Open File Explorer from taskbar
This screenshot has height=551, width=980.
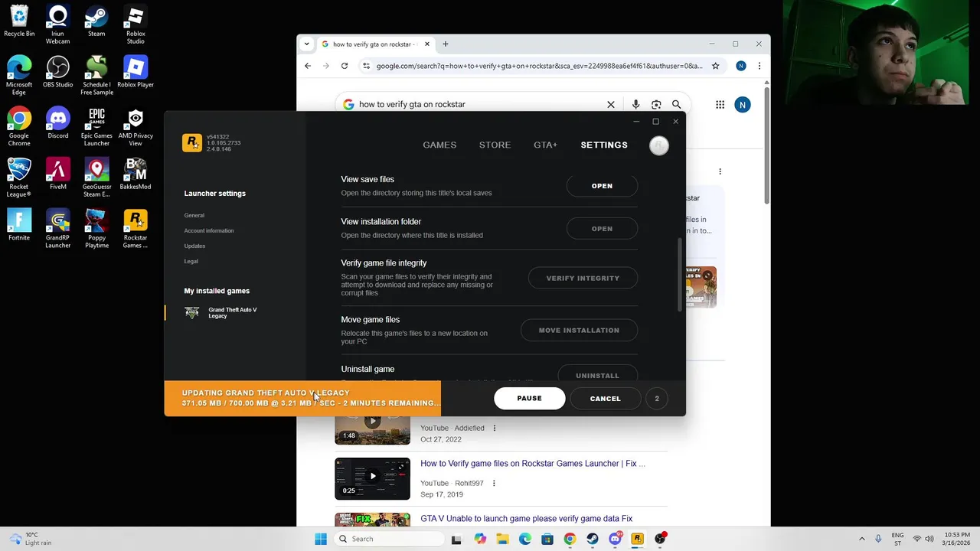[502, 539]
